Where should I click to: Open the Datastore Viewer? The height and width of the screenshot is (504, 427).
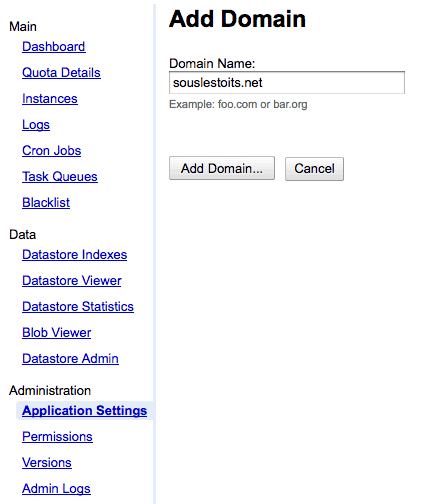point(72,281)
